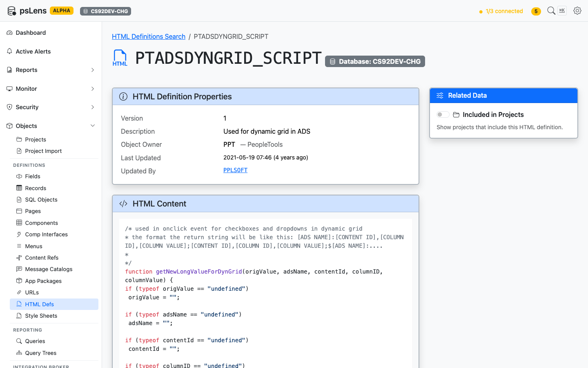
Task: Click the Reports chart icon
Action: pyautogui.click(x=9, y=70)
